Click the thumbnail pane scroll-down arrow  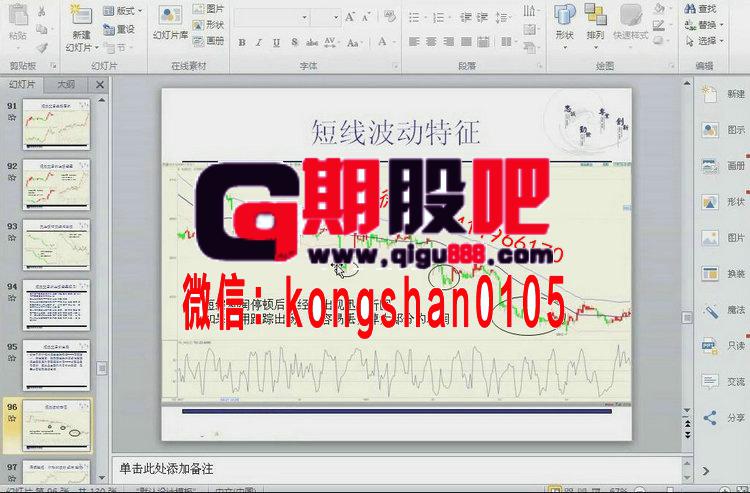pyautogui.click(x=101, y=477)
